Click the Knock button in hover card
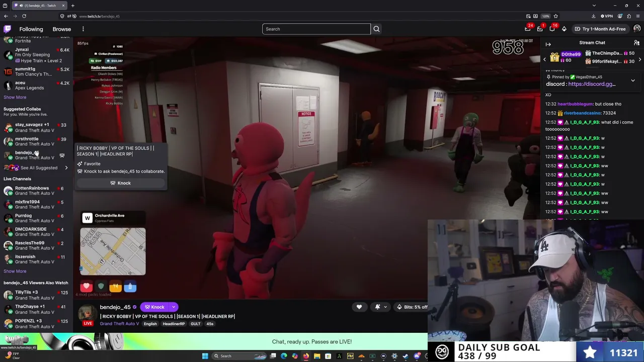The image size is (644, 362). coord(121,183)
